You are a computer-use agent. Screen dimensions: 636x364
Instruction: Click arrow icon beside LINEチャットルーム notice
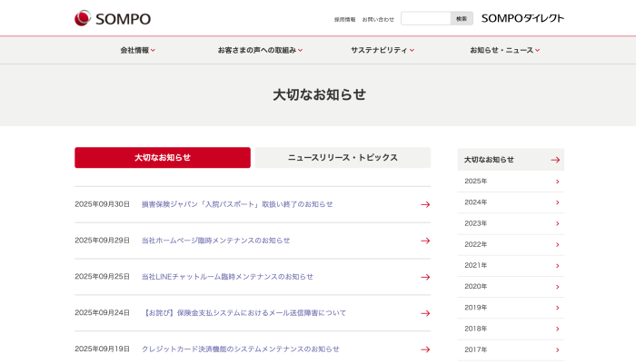tap(424, 277)
